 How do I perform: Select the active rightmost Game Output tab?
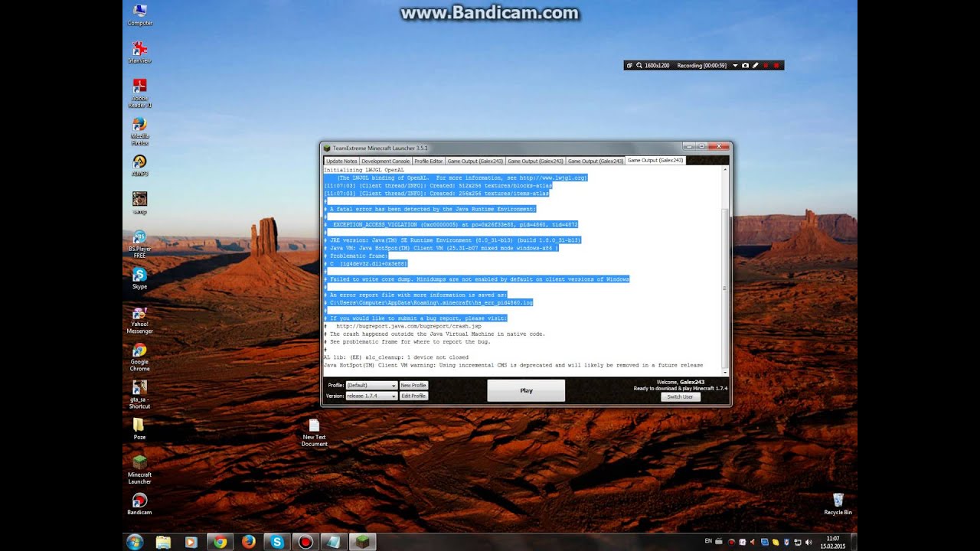pos(655,161)
